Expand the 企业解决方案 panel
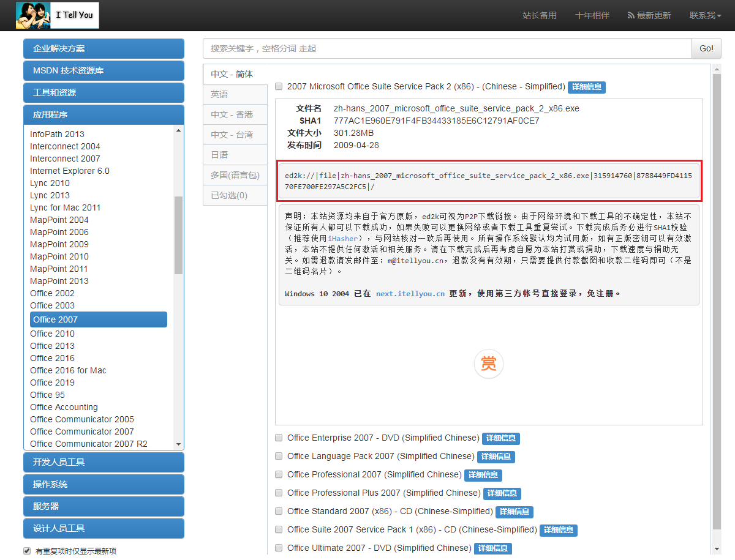 pos(104,48)
